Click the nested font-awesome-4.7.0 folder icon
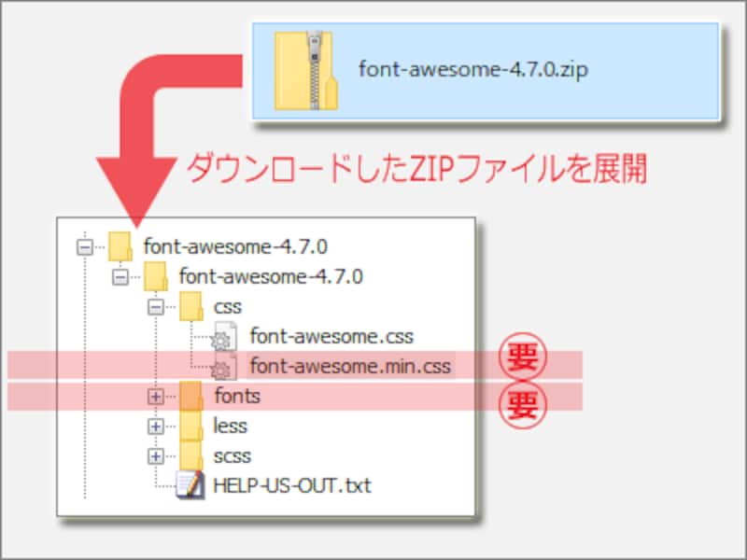747x560 pixels. coord(155,276)
